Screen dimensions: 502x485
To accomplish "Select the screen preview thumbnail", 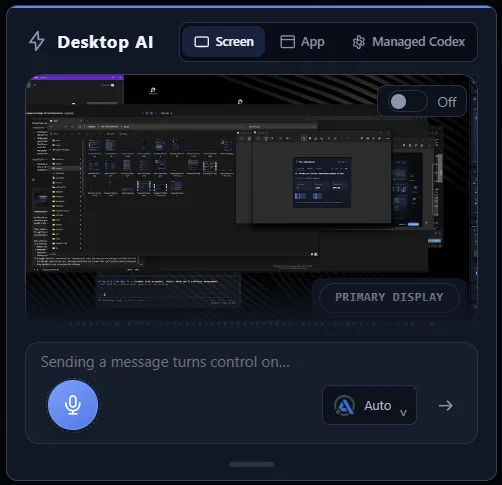I will (251, 196).
